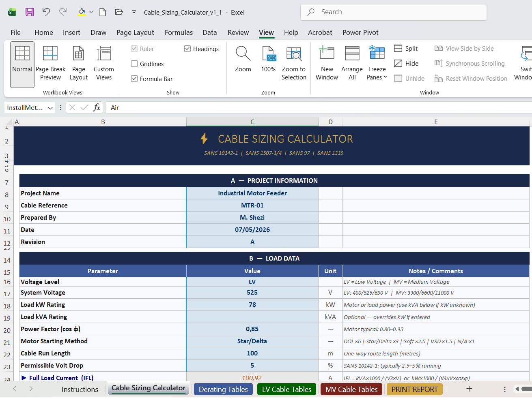
Task: Click previous sheet navigation arrow
Action: click(15, 389)
